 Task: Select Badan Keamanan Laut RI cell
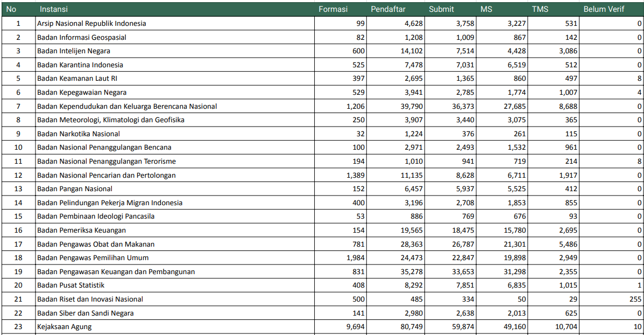tap(175, 79)
